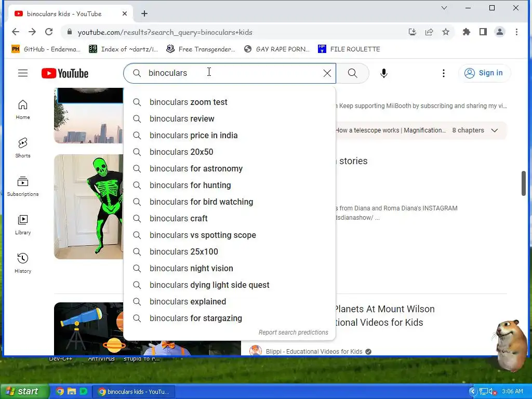Image resolution: width=532 pixels, height=399 pixels.
Task: Choose suggestion binoculars vs spotting scope
Action: 230,235
